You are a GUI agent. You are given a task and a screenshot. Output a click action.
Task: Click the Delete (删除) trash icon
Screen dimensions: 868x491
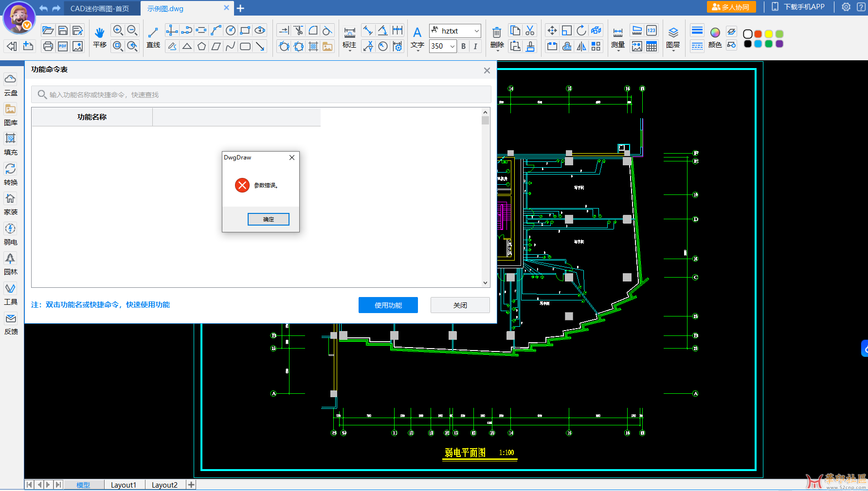coord(497,37)
